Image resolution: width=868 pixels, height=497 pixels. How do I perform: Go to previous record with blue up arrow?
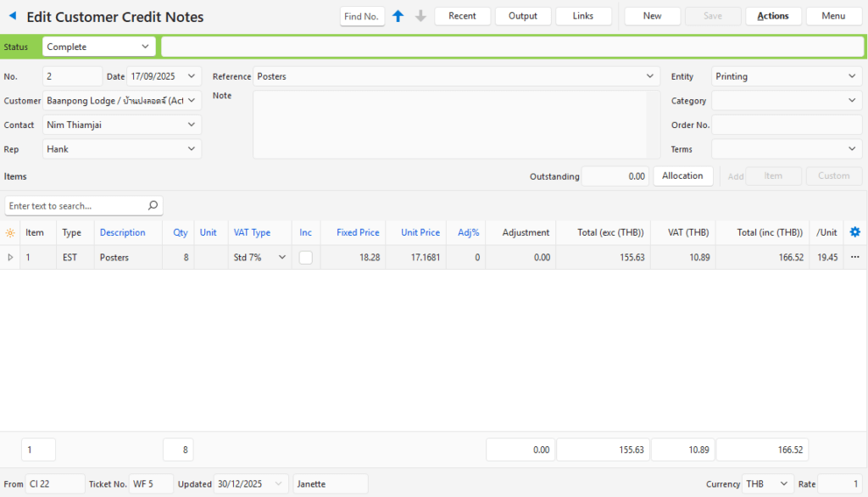click(398, 16)
